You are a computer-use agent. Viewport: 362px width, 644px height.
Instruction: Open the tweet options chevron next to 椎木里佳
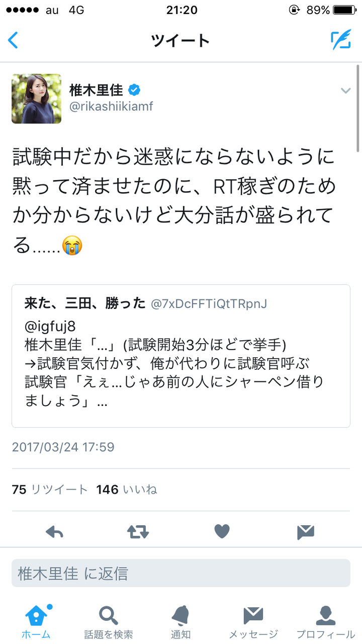click(x=345, y=91)
